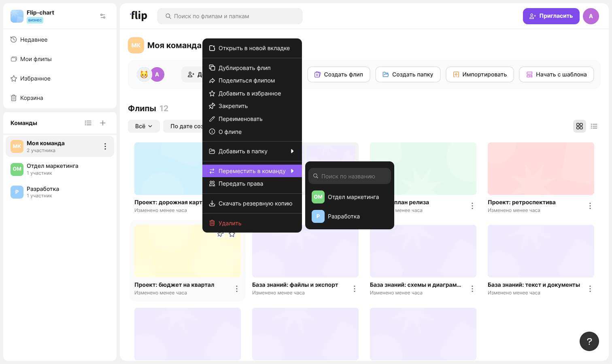Focus the Поиск по названию team search

pos(350,176)
